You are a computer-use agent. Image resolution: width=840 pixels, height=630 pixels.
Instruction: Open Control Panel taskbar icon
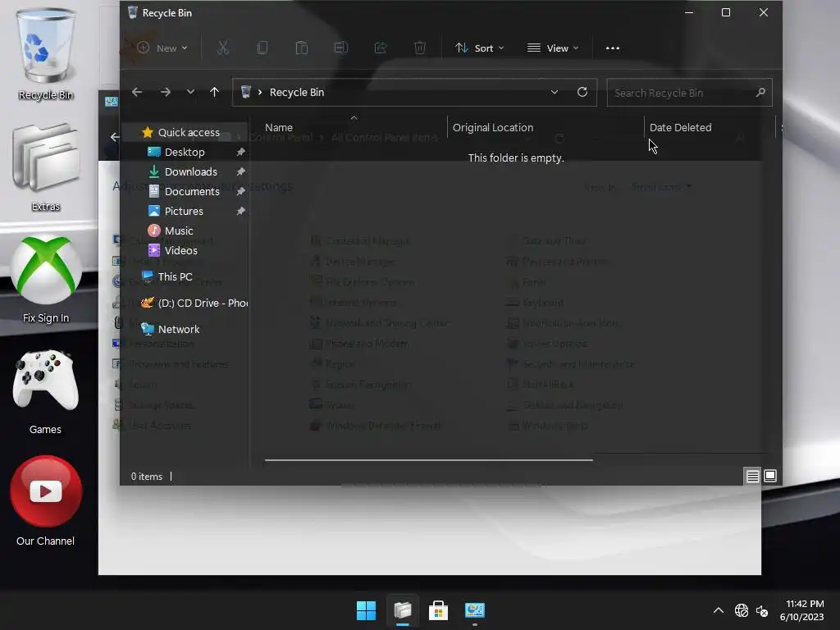(475, 610)
